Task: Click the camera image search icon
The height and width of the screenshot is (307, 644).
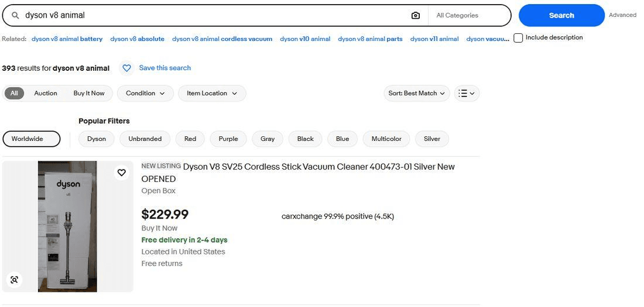Action: tap(415, 16)
